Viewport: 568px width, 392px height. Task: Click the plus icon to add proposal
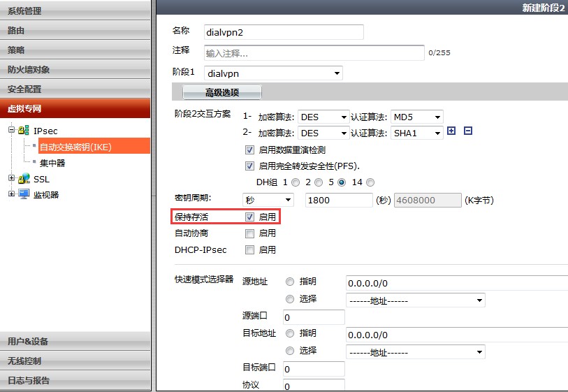pyautogui.click(x=451, y=131)
